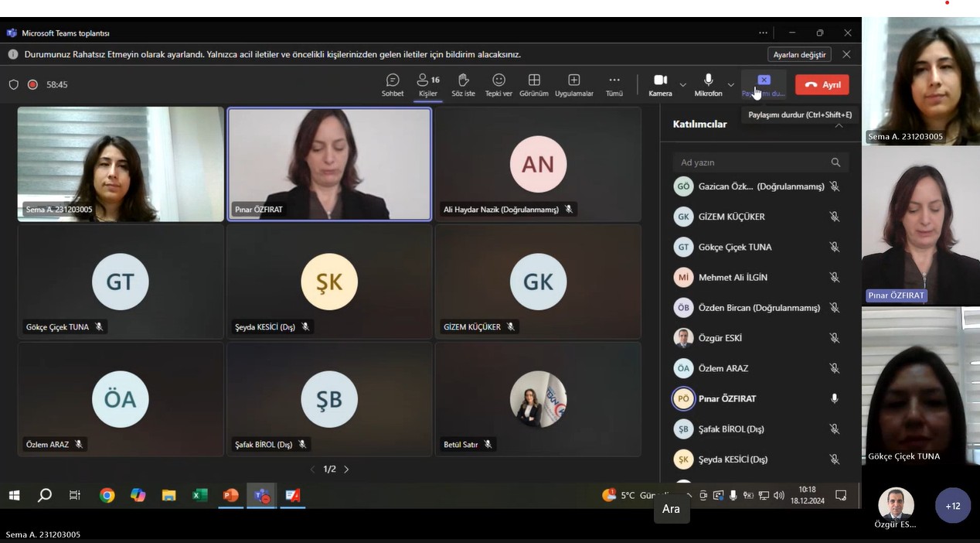Open Uygulamalar apps menu
The image size is (980, 543).
(x=573, y=84)
